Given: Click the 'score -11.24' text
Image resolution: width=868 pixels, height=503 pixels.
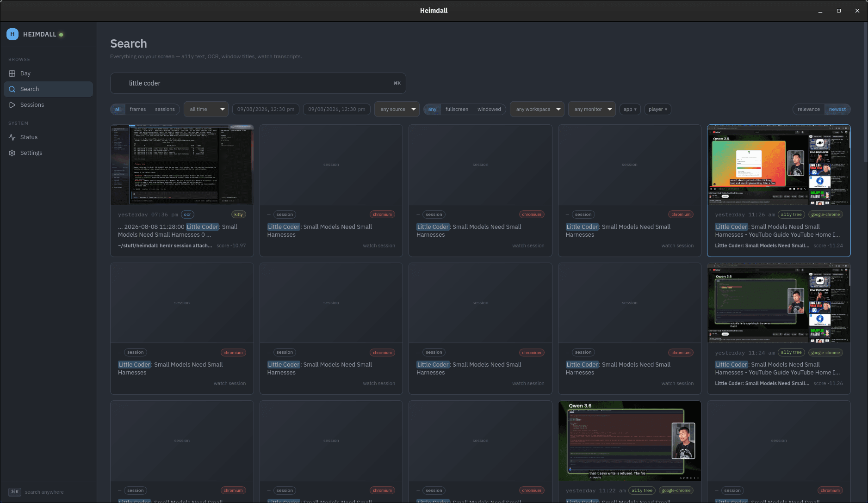Looking at the screenshot, I should click(828, 246).
